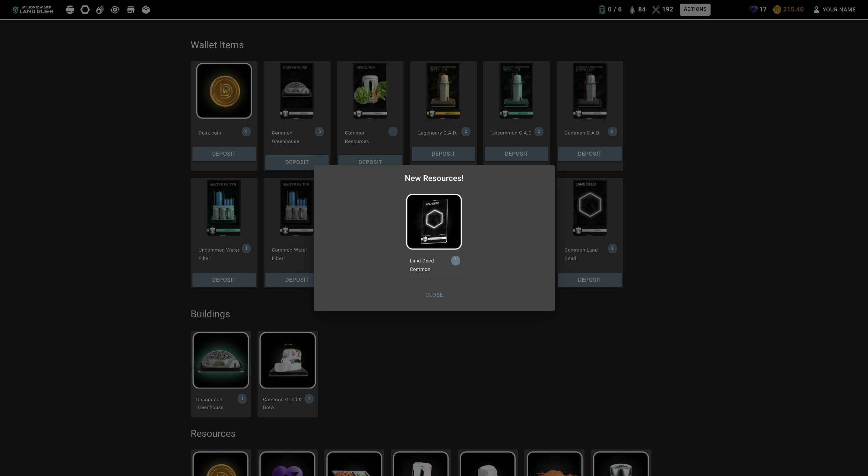This screenshot has height=476, width=868.
Task: Click the Land Rush logo
Action: pyautogui.click(x=33, y=9)
